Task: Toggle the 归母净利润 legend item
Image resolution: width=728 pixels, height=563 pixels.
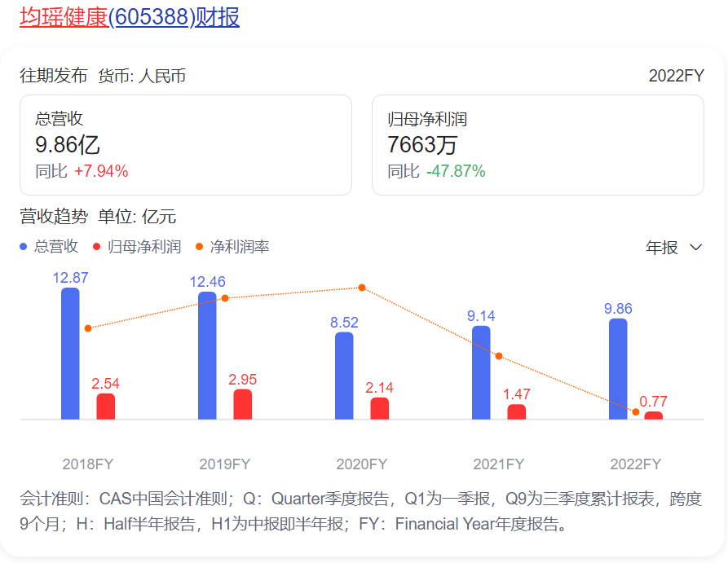Action: point(137,246)
